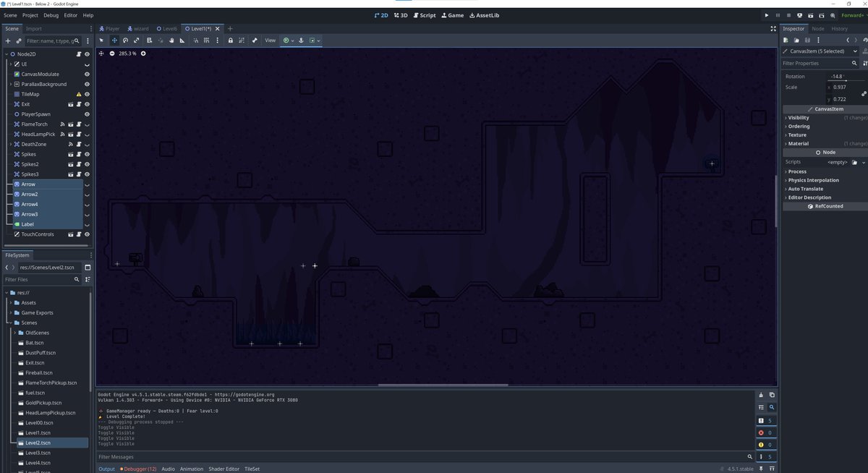The height and width of the screenshot is (473, 868).
Task: Open the AssetLib workspace
Action: [485, 14]
